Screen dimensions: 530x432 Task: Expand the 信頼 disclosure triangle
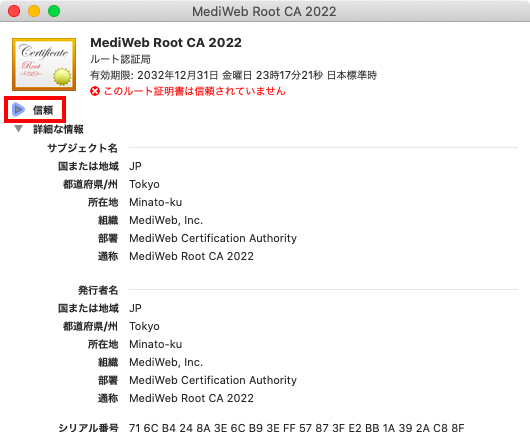pyautogui.click(x=18, y=110)
